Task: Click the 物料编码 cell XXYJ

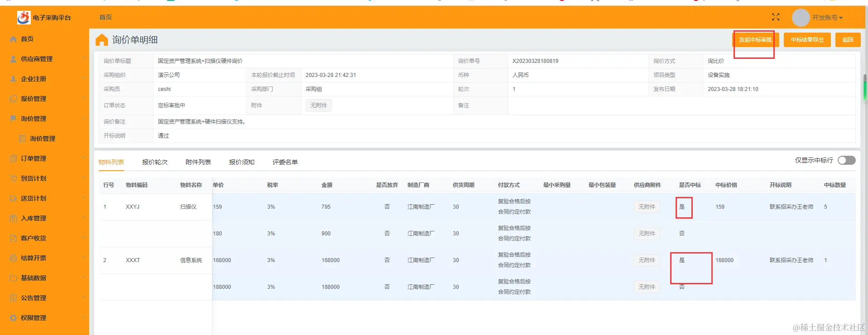Action: [x=133, y=207]
